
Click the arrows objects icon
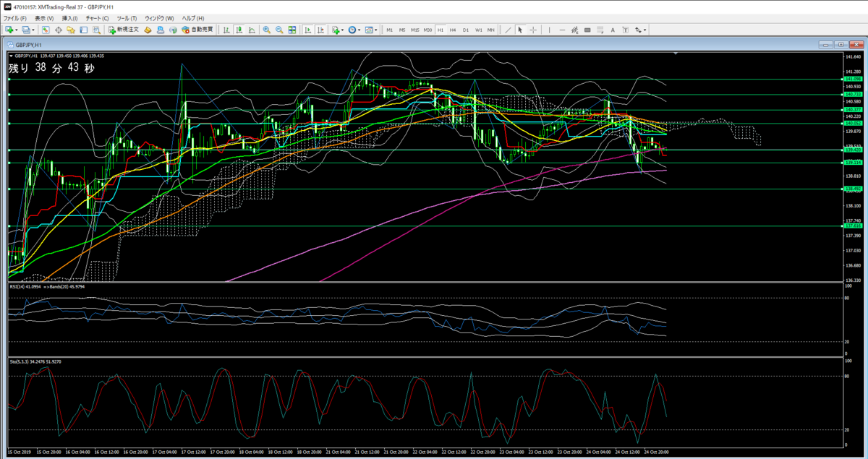[638, 30]
